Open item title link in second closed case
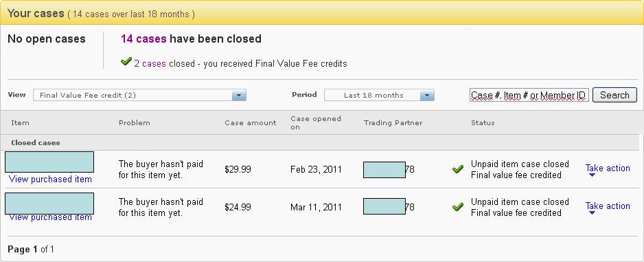644x262 pixels. coord(49,204)
